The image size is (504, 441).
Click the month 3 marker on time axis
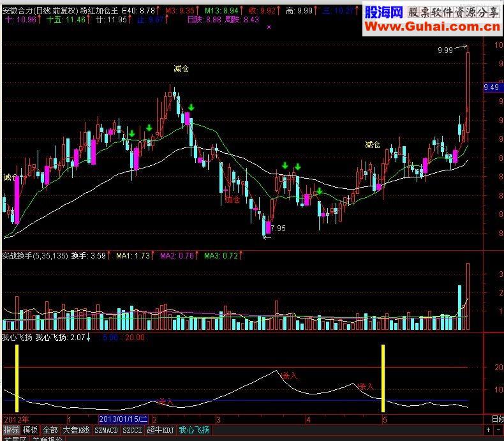coord(219,419)
